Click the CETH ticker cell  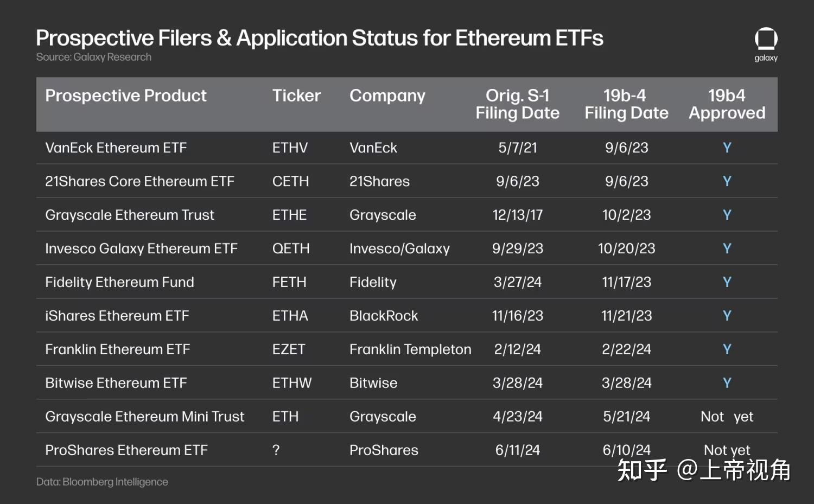290,181
